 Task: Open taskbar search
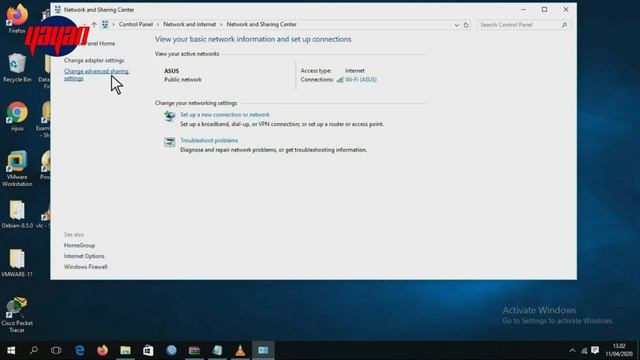pyautogui.click(x=34, y=350)
